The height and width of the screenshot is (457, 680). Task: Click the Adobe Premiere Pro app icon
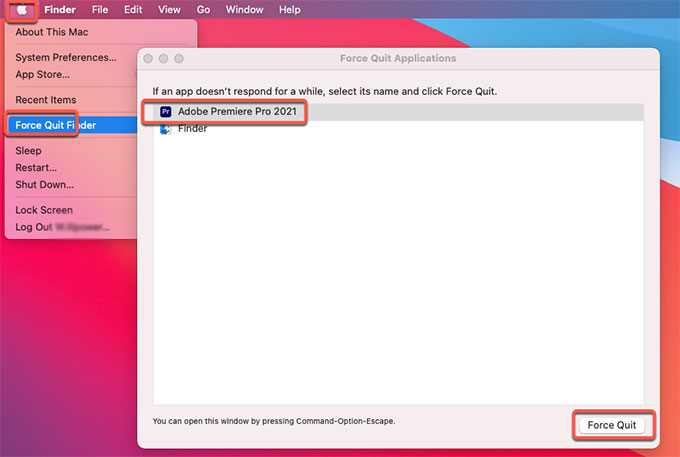coord(165,112)
